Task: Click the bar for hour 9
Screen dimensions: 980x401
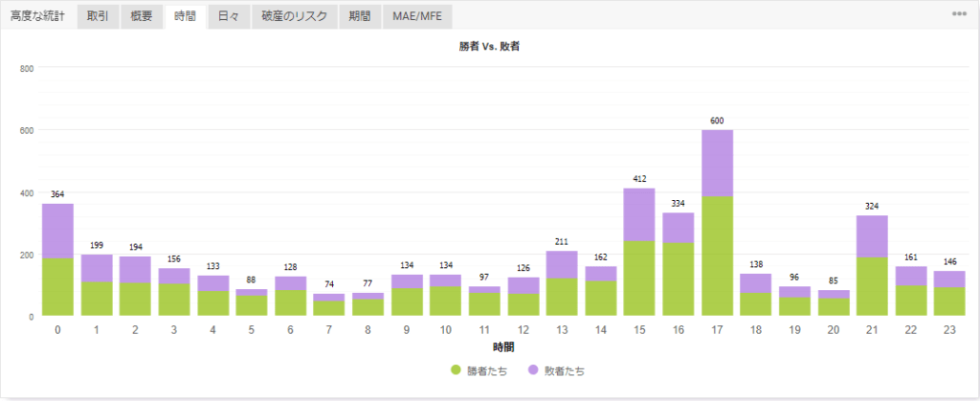Action: pyautogui.click(x=407, y=296)
